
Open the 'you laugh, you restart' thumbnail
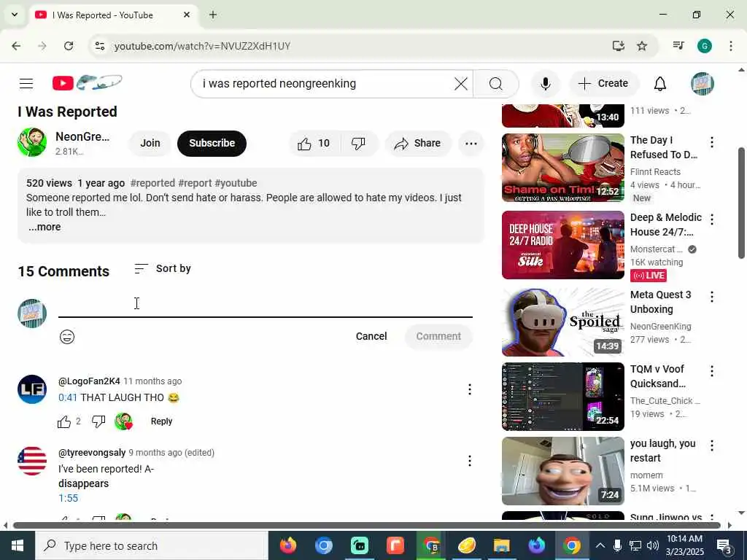click(562, 471)
